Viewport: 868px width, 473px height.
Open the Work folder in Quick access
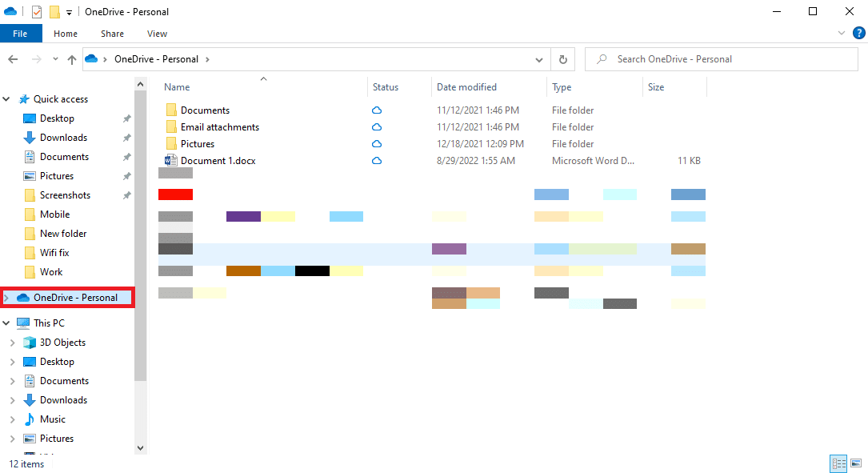point(51,272)
